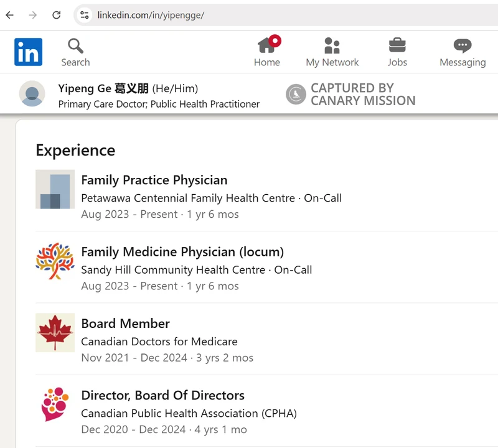
Task: Open Petawawa Centennial company placeholder logo
Action: (55, 189)
